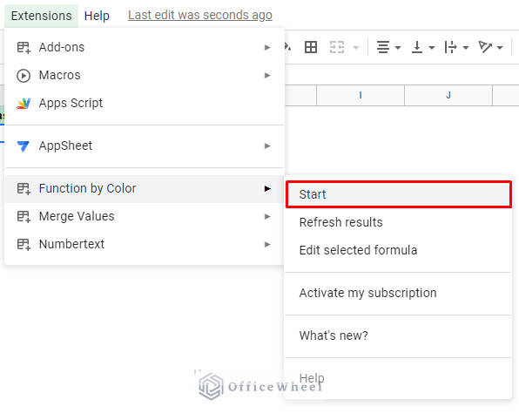Click the Text wrapping icon
This screenshot has height=420, width=519.
451,47
